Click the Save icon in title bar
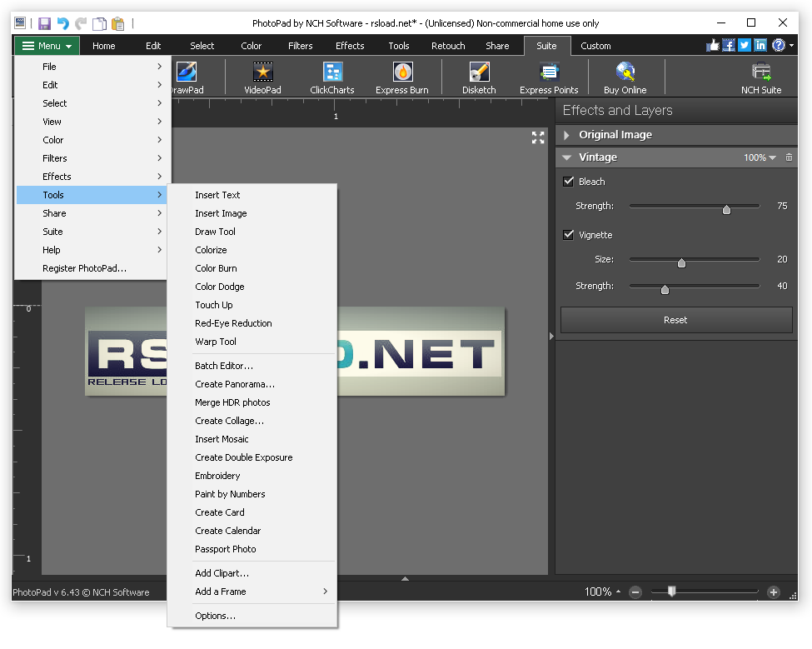Image resolution: width=812 pixels, height=649 pixels. click(44, 23)
